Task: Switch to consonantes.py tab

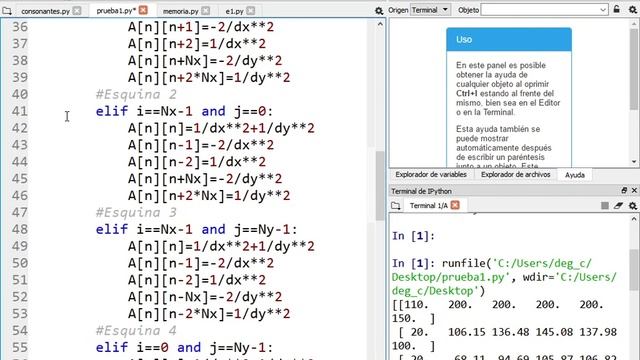Action: [x=45, y=11]
